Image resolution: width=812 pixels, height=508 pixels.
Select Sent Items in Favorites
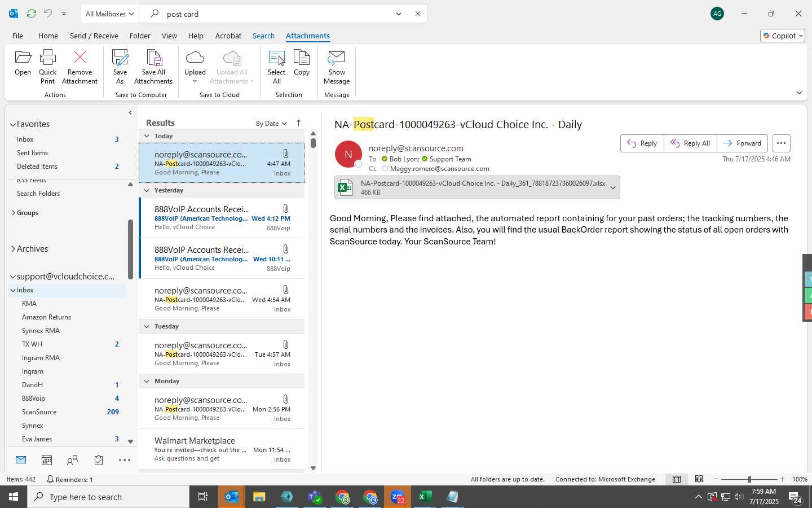click(x=32, y=153)
